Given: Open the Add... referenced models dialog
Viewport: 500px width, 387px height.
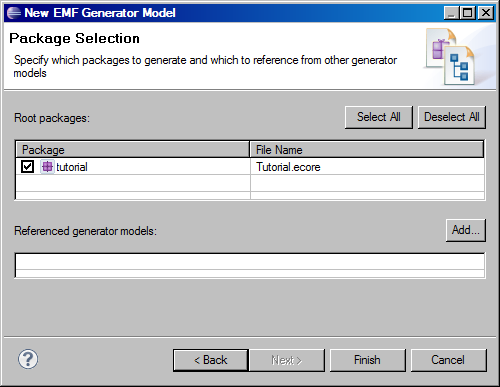Looking at the screenshot, I should pyautogui.click(x=466, y=230).
